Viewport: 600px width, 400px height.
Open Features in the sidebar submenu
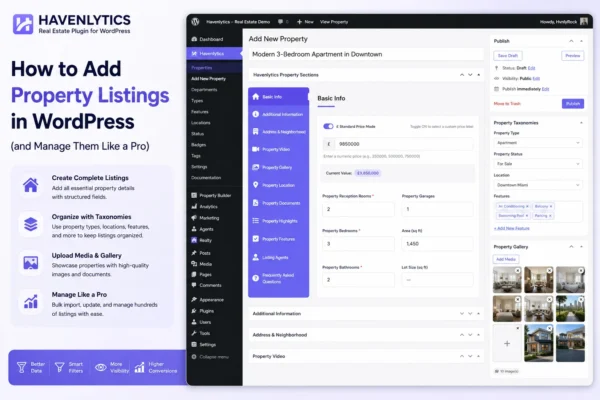coord(200,112)
